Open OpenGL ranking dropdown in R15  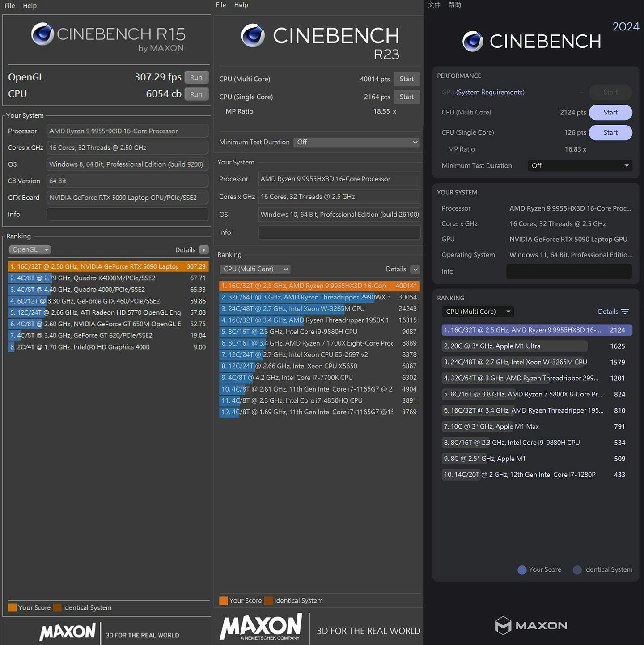[x=30, y=249]
